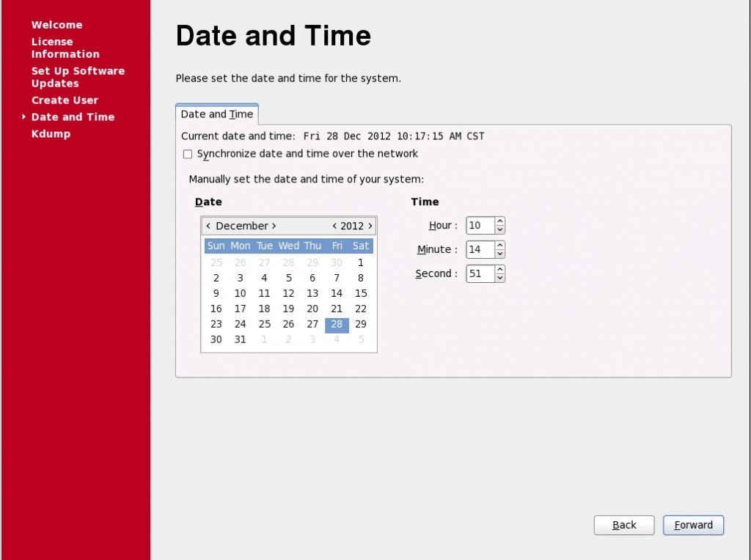Select the next month arrow
Screen dimensions: 751x560
coord(274,226)
